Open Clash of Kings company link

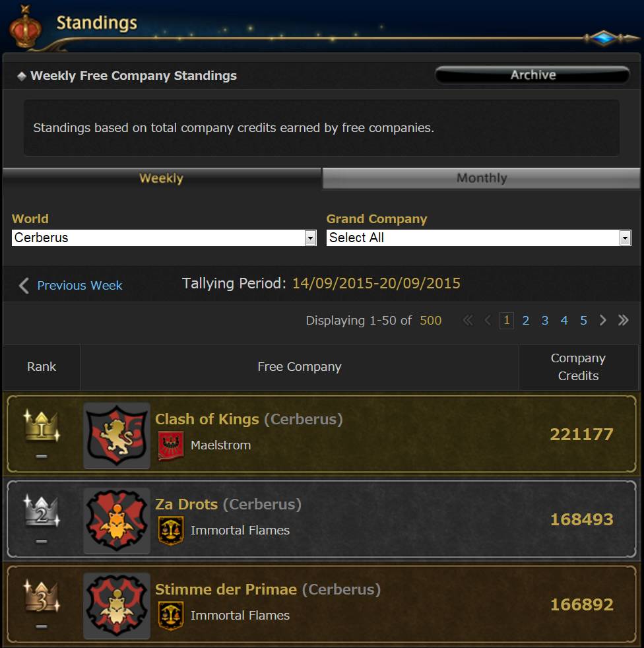pyautogui.click(x=207, y=419)
